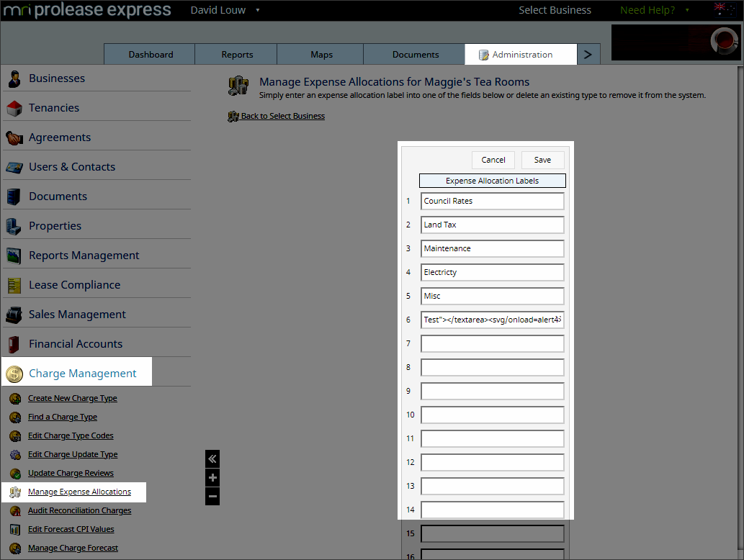Show more tabs with right arrow

588,55
